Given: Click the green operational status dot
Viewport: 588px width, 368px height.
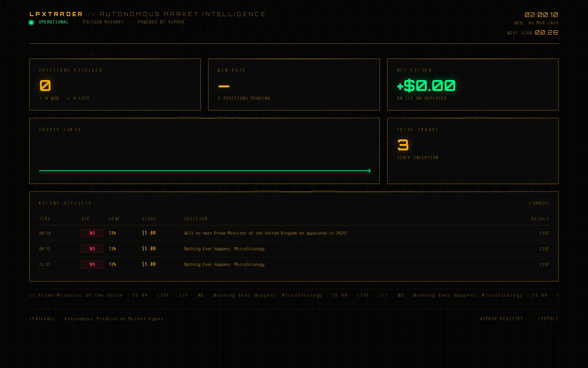Looking at the screenshot, I should tap(31, 22).
